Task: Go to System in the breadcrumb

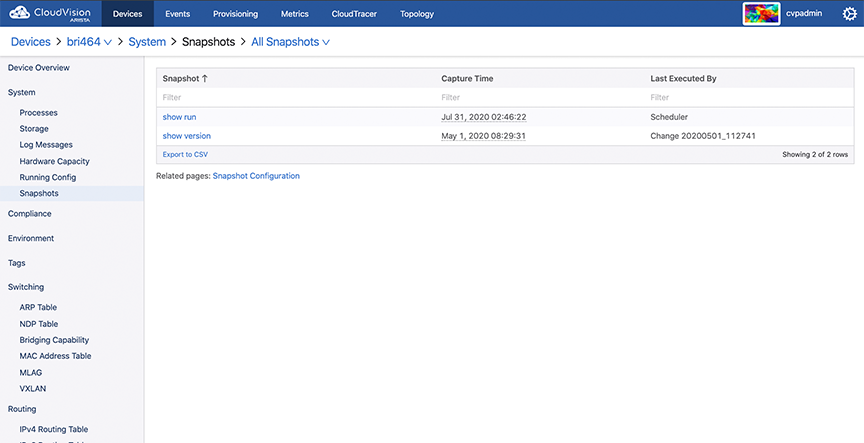Action: [147, 42]
